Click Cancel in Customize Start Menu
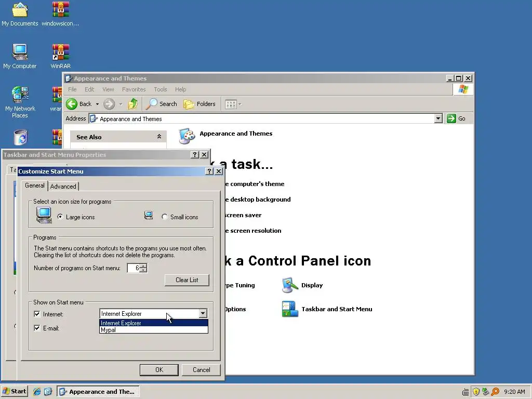Viewport: 532px width, 399px height. tap(201, 370)
